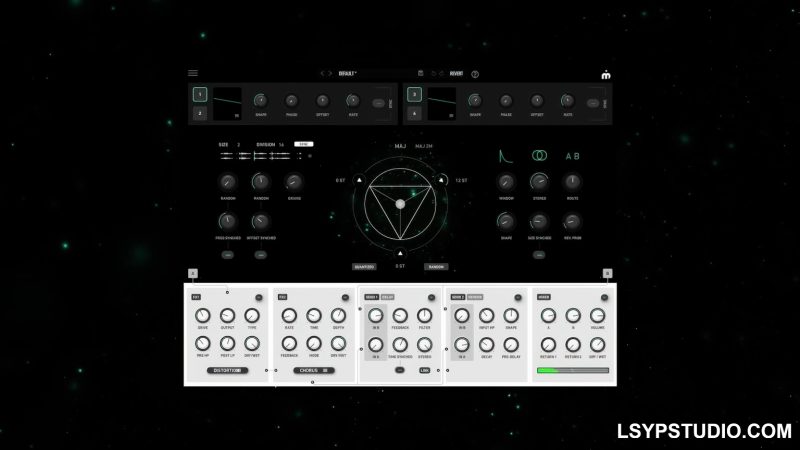
Task: Click the ROUTE knob
Action: (572, 182)
